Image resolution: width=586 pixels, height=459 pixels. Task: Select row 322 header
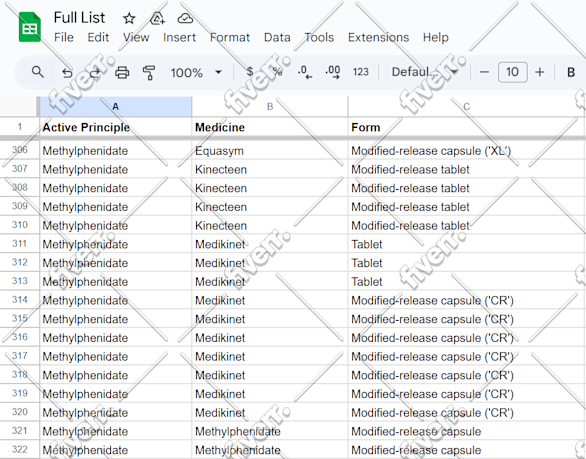tap(19, 449)
